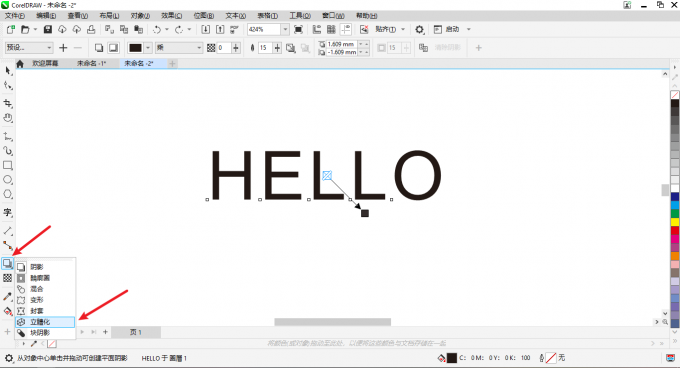Select the Crop tool
Screen dimensions: 680x368
(x=8, y=103)
